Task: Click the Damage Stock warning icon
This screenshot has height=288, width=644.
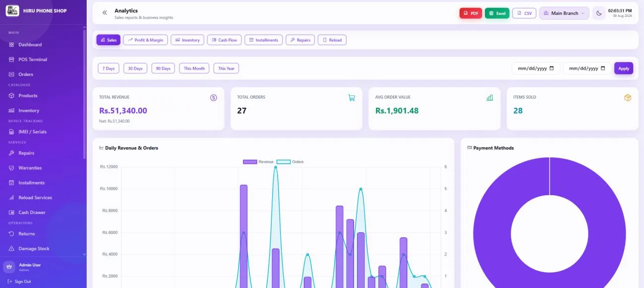Action: click(x=11, y=249)
